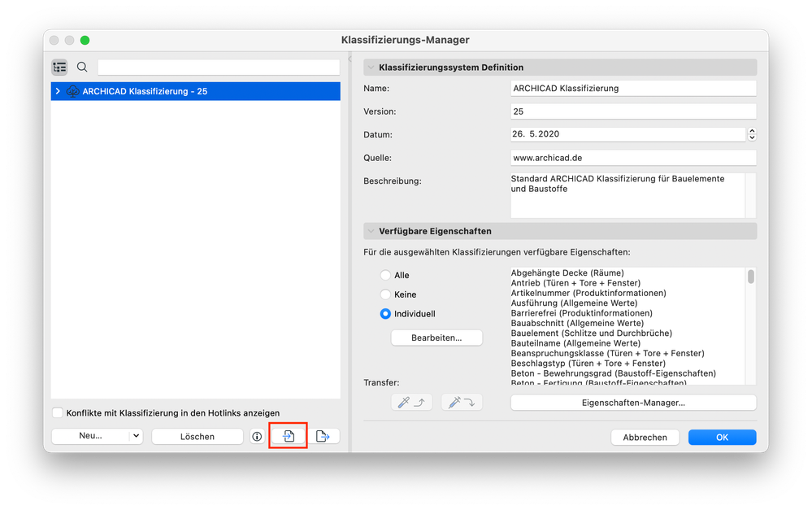This screenshot has height=510, width=812.
Task: Click the import classification file icon
Action: (x=289, y=437)
